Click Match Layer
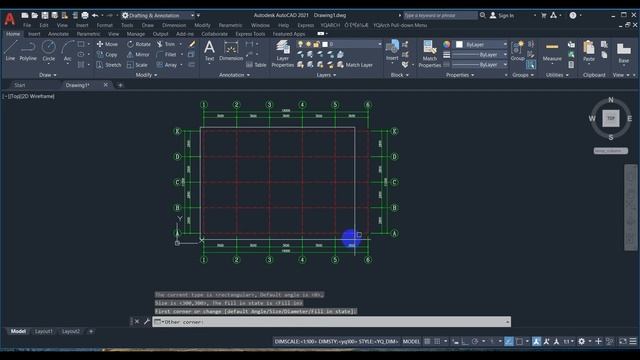Viewport: 640px width, 360px height. point(355,65)
